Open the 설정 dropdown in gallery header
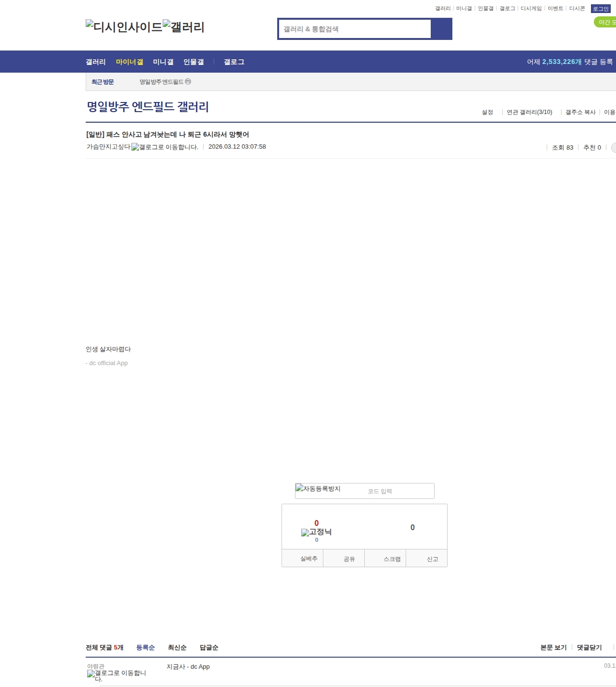The image size is (616, 687). (487, 112)
